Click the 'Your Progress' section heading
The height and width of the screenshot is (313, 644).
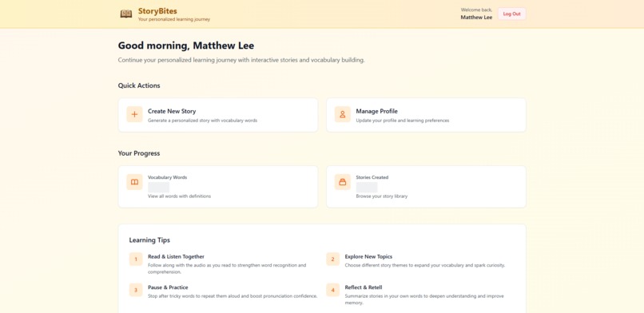point(139,153)
